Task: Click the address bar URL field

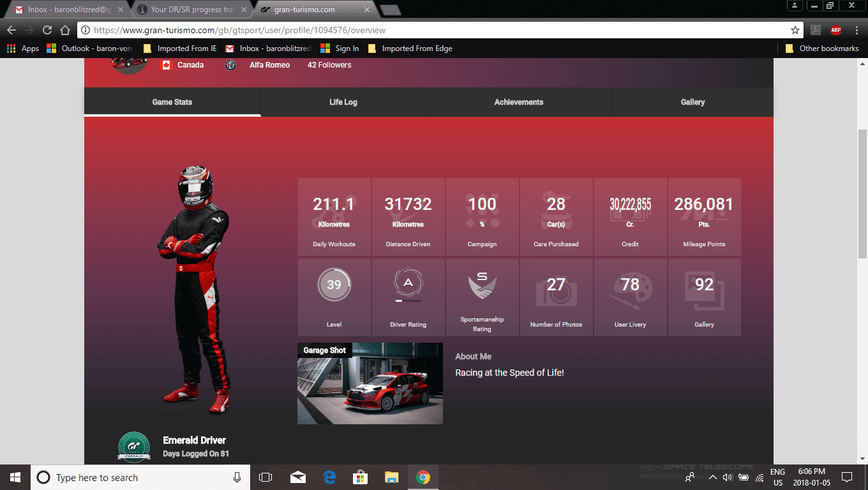Action: (x=434, y=30)
